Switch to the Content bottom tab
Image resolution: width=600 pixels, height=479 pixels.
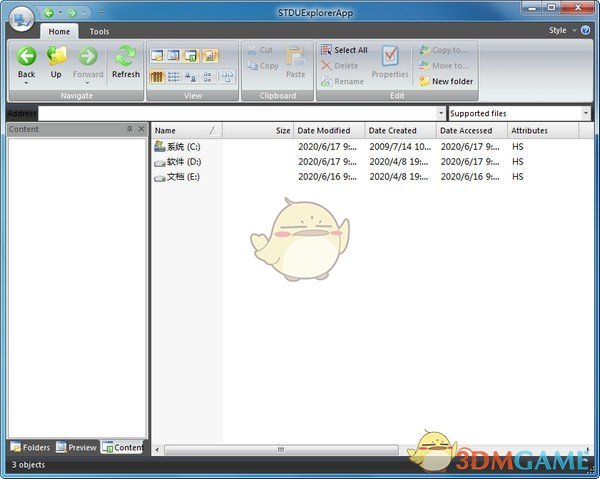tap(122, 447)
